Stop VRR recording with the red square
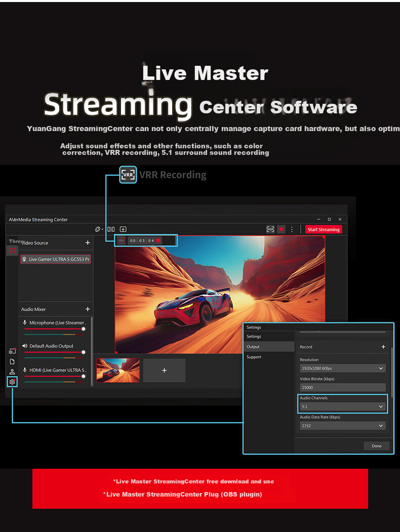400x532 pixels. click(x=158, y=240)
